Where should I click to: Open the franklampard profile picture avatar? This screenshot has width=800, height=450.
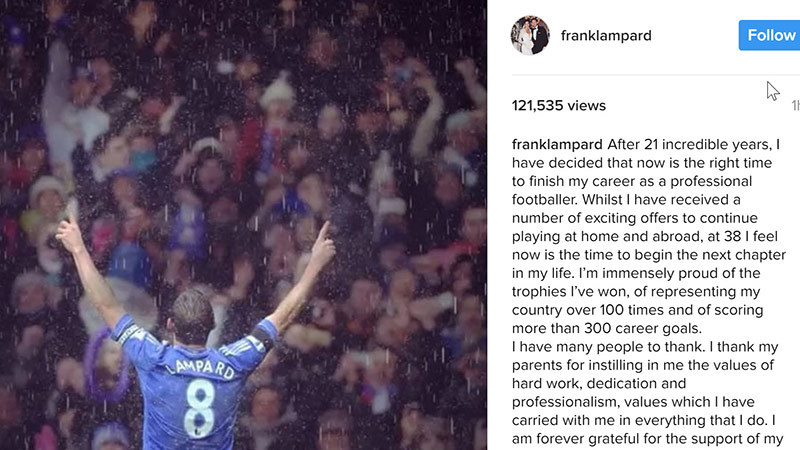[530, 35]
